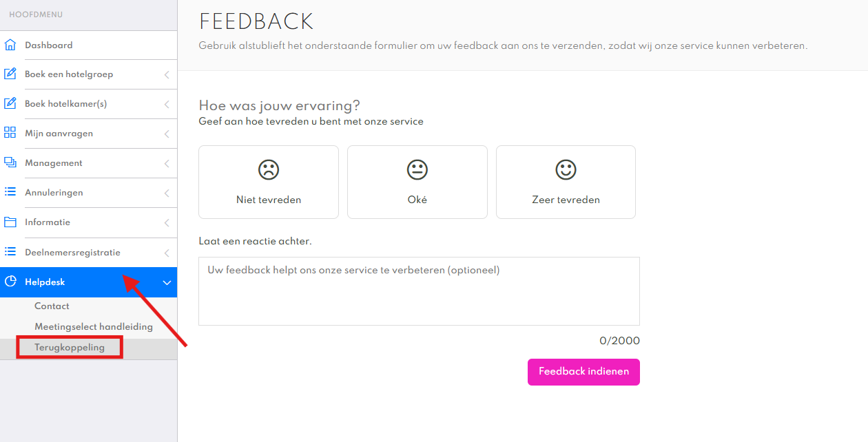Image resolution: width=868 pixels, height=442 pixels.
Task: Expand the Annuleringen chevron arrow
Action: tap(167, 193)
